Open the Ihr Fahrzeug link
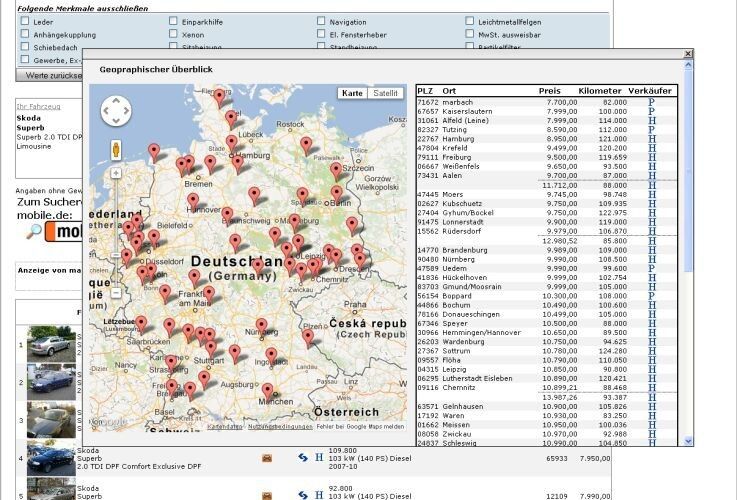This screenshot has height=500, width=737. pyautogui.click(x=39, y=107)
